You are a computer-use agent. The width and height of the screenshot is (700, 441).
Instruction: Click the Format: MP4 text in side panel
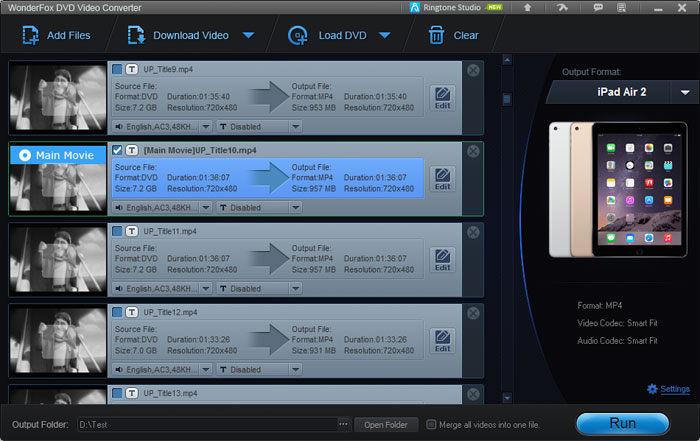pyautogui.click(x=600, y=305)
